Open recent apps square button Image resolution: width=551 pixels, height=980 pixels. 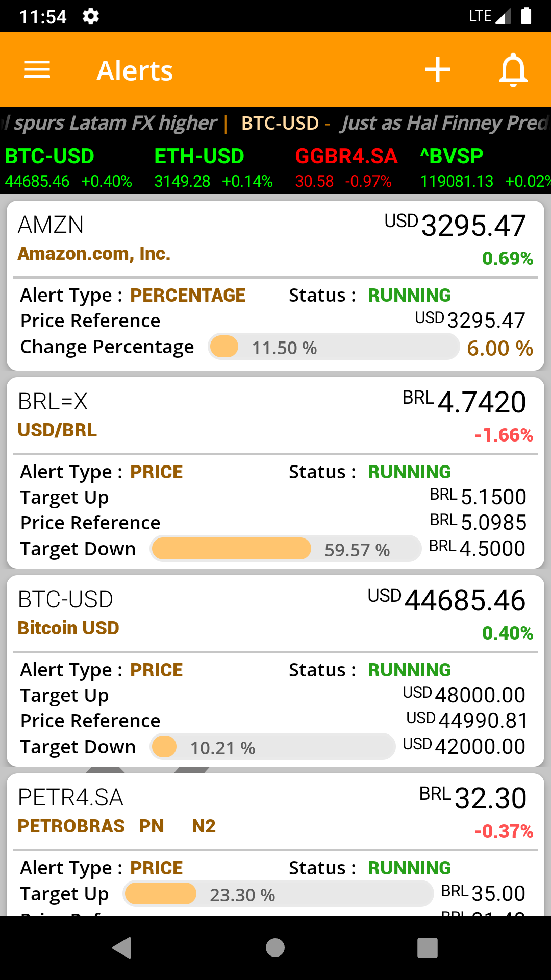pos(428,948)
